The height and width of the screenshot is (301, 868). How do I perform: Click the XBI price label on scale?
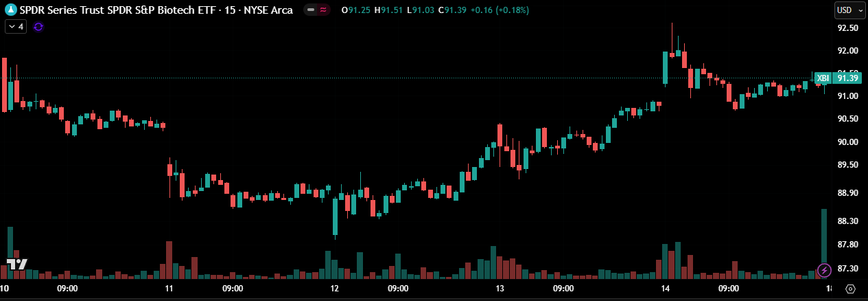[823, 78]
